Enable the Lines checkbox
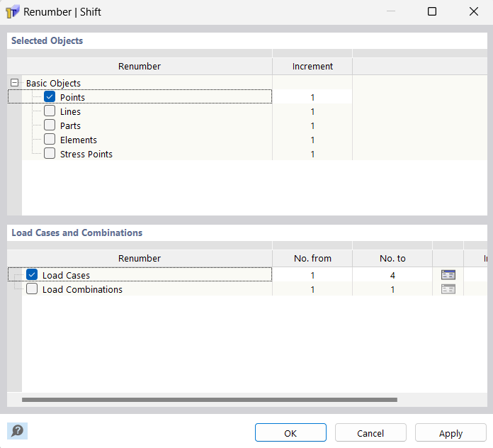Viewport: 493px width, 448px height. point(50,111)
